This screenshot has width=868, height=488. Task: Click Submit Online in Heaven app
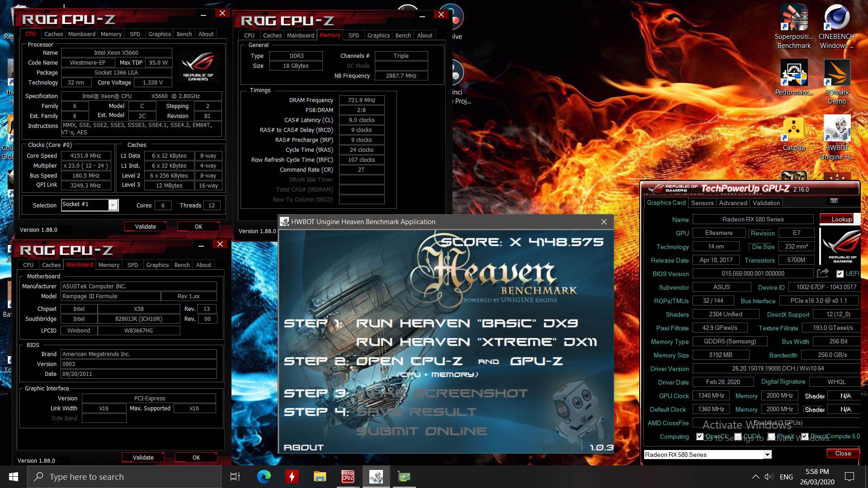tap(421, 431)
